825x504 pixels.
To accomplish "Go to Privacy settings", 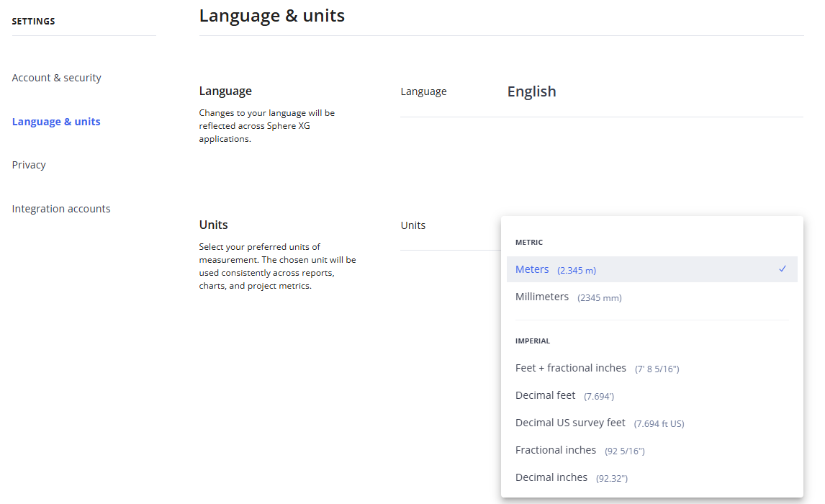I will click(29, 165).
